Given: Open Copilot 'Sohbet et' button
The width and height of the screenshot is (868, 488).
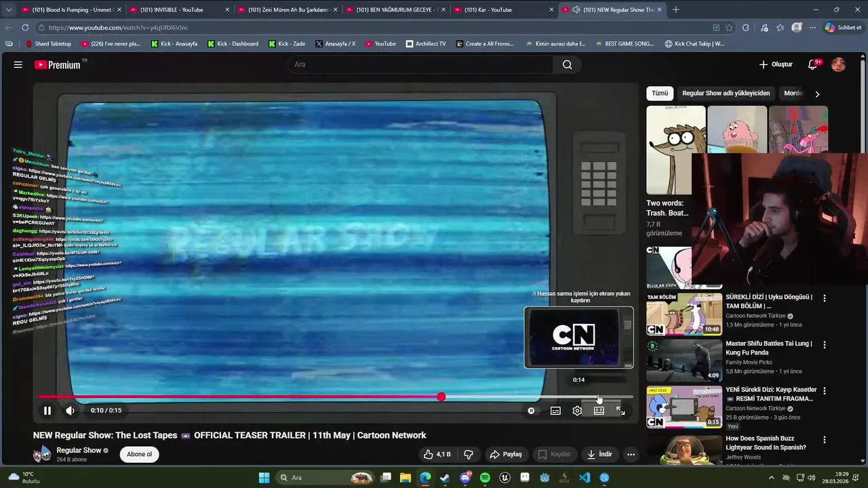Looking at the screenshot, I should [843, 28].
